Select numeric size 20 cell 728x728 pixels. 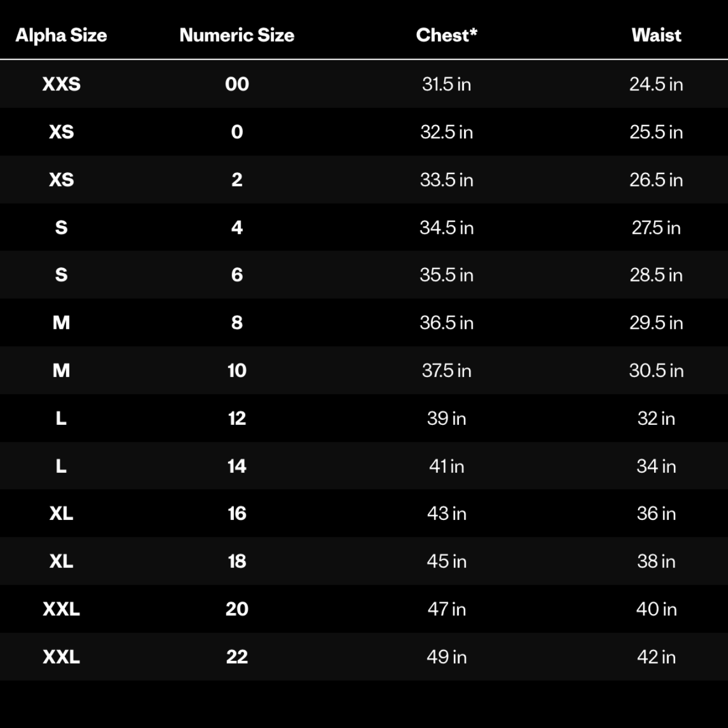[237, 609]
